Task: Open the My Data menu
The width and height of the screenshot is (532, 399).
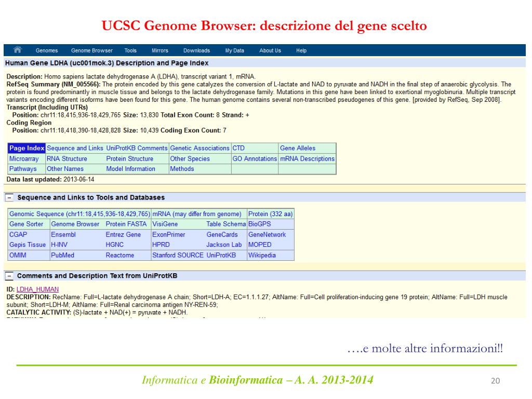Action: (x=234, y=50)
